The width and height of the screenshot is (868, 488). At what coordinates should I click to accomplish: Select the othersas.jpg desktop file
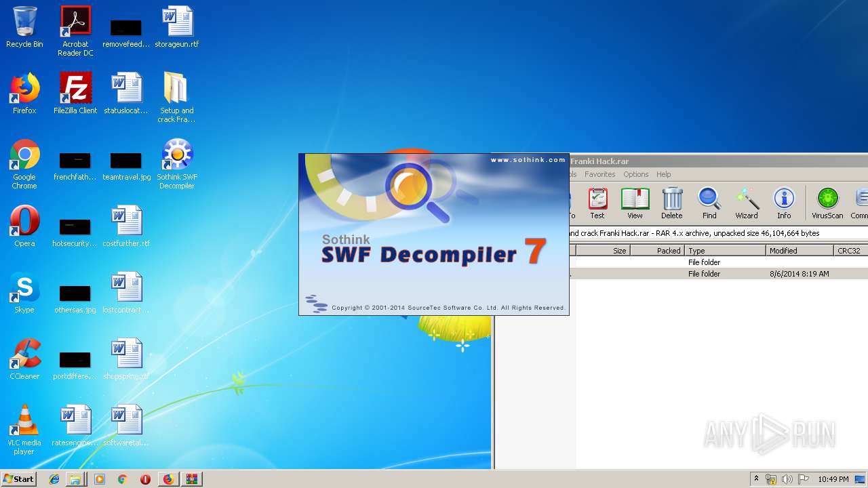75,299
